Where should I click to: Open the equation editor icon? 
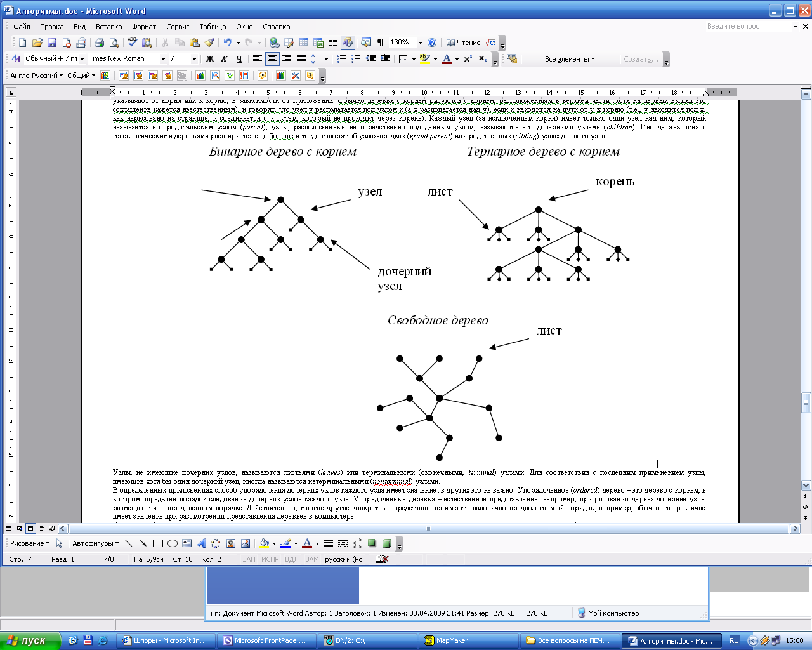pyautogui.click(x=490, y=43)
